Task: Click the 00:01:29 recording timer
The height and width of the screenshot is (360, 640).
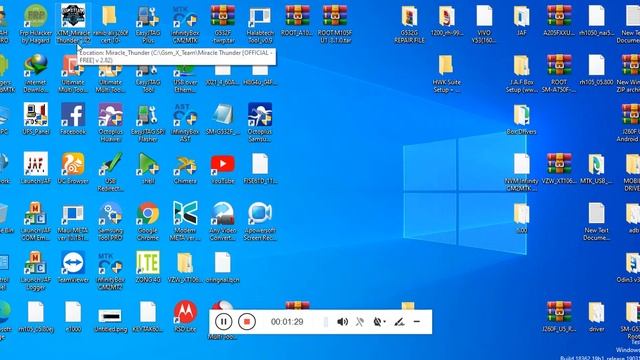Action: [287, 322]
